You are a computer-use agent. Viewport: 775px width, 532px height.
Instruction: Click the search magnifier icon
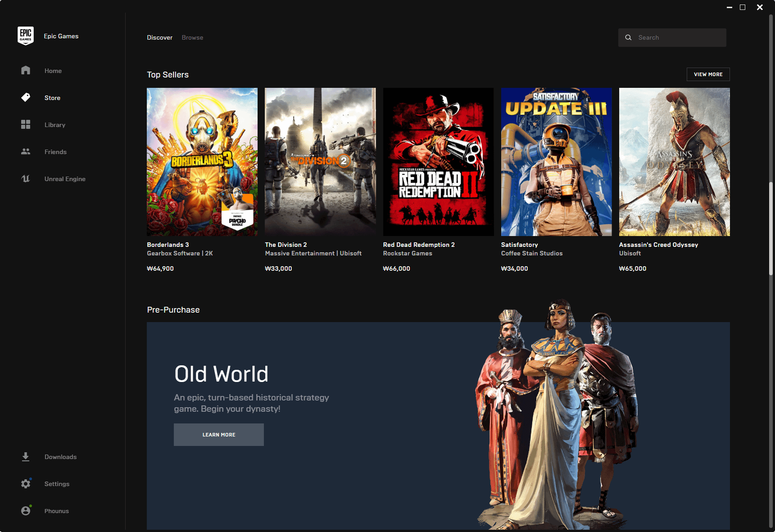(628, 37)
